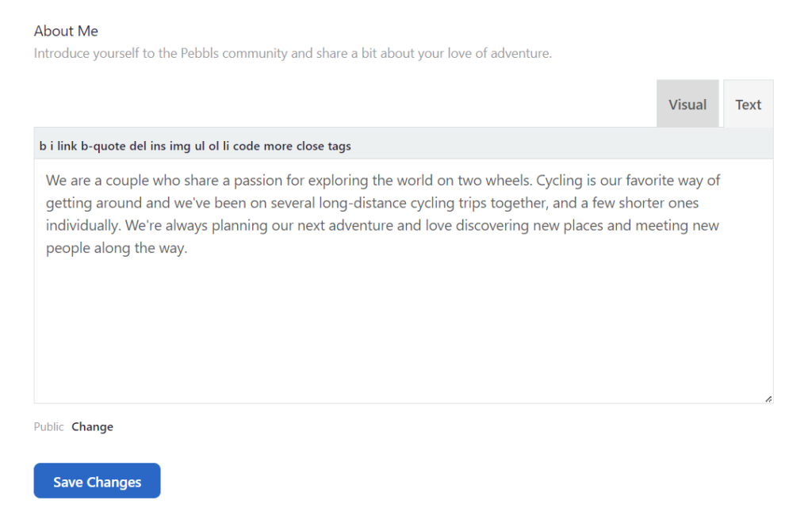This screenshot has width=812, height=523.
Task: Add blockquote with b-quote quicktag
Action: point(103,146)
